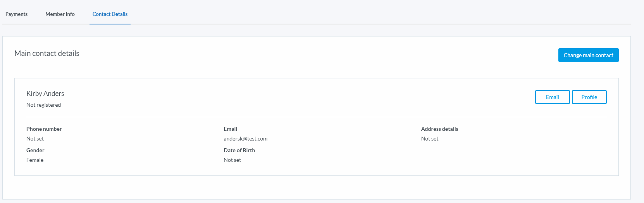Select the Female gender value

[x=35, y=160]
